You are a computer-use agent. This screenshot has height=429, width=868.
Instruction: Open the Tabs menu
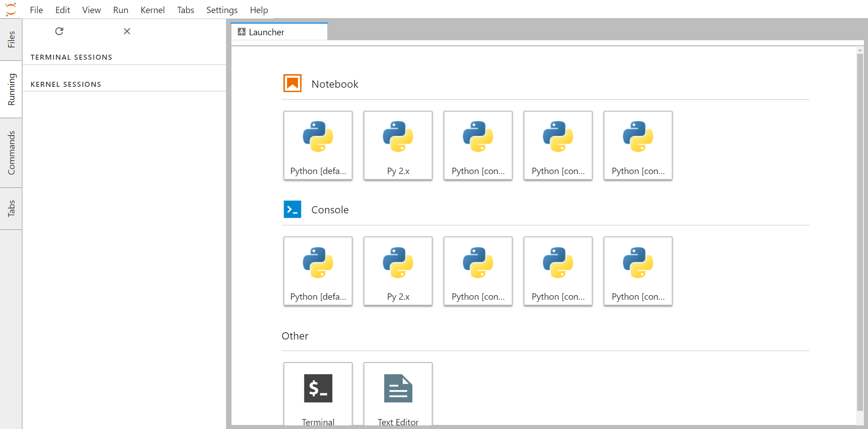(185, 10)
